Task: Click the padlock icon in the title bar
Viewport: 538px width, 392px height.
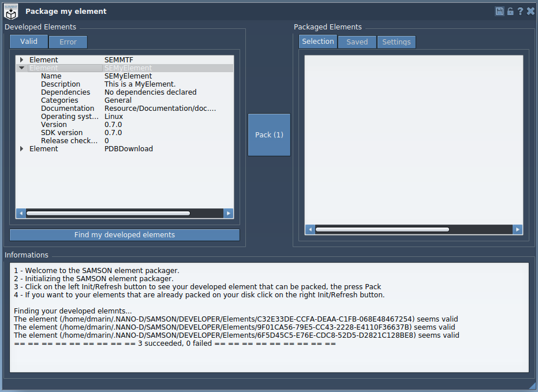Action: click(509, 10)
